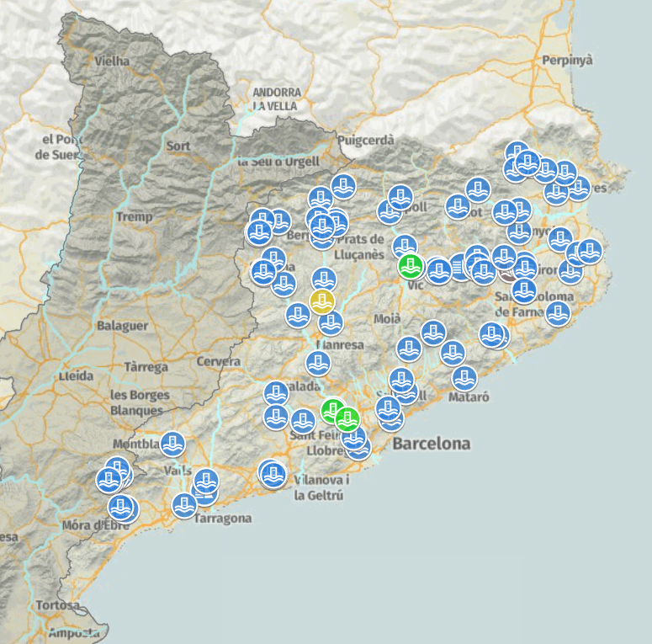Select the Lleida city label

(x=76, y=376)
